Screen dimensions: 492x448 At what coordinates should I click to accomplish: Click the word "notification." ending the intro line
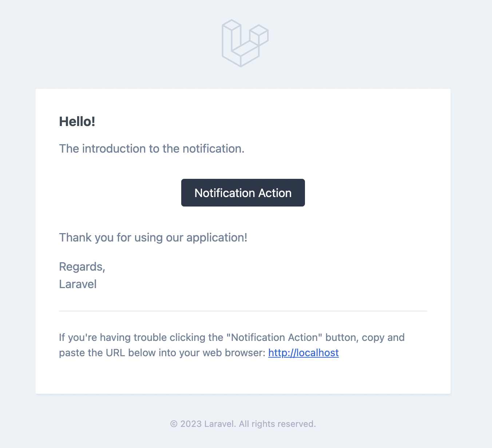tap(213, 149)
